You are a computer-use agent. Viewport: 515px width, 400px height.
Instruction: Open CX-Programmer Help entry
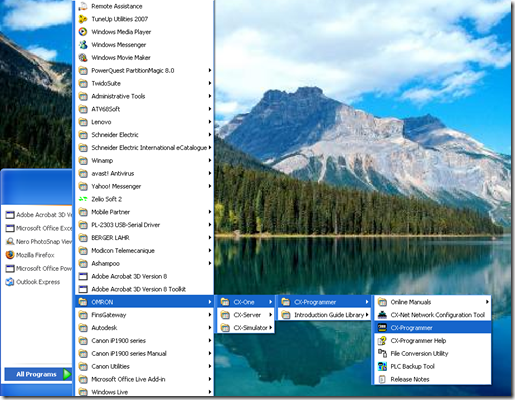[x=432, y=341]
